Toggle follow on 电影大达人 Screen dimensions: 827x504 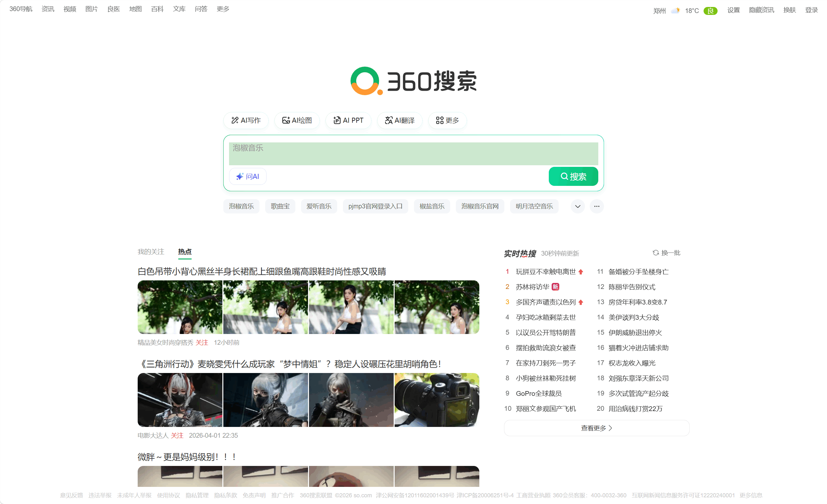pyautogui.click(x=177, y=435)
